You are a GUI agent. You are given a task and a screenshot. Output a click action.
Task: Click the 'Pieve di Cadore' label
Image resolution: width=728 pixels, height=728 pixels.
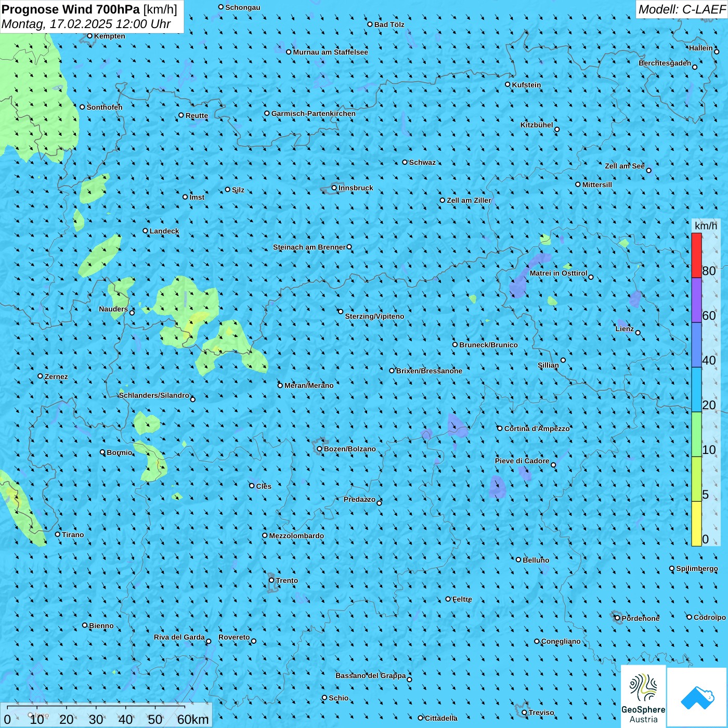coord(522,461)
